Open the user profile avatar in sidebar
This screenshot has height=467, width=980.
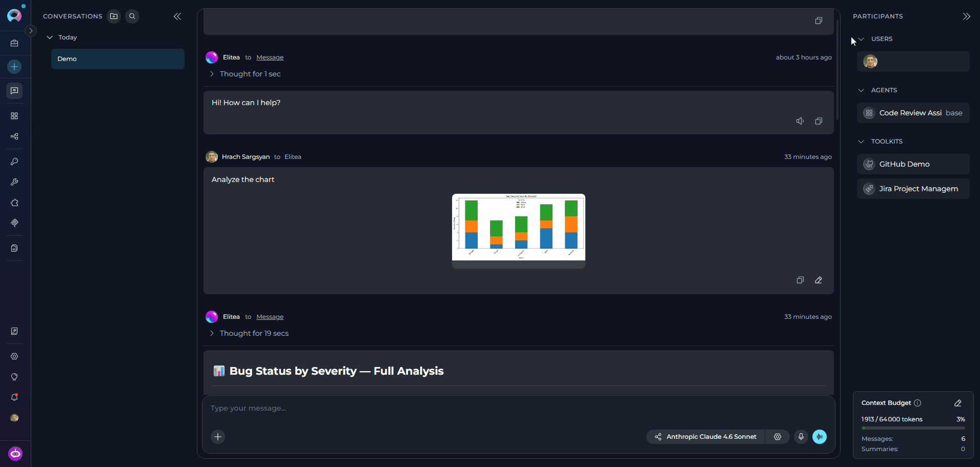14,418
